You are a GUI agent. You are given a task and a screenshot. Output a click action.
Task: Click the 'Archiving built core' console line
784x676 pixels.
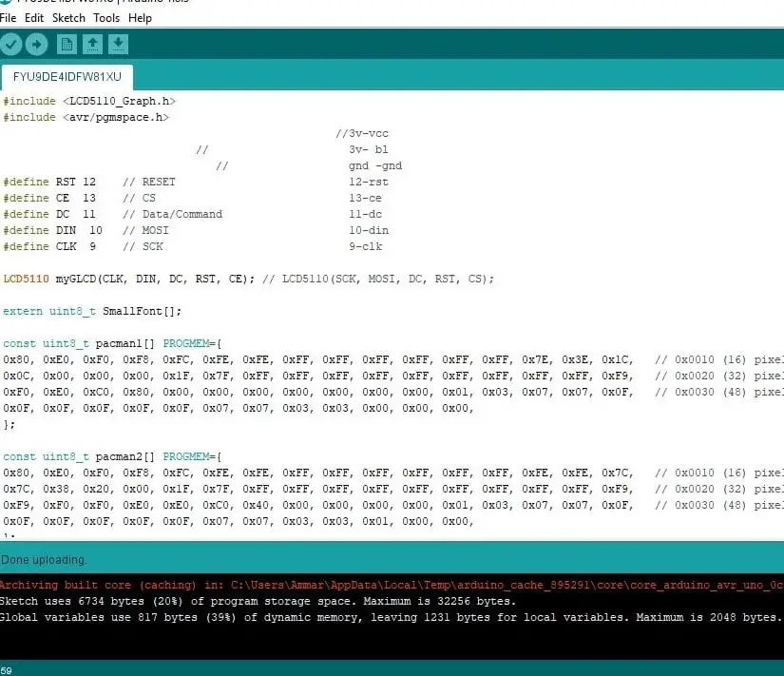tap(392, 585)
